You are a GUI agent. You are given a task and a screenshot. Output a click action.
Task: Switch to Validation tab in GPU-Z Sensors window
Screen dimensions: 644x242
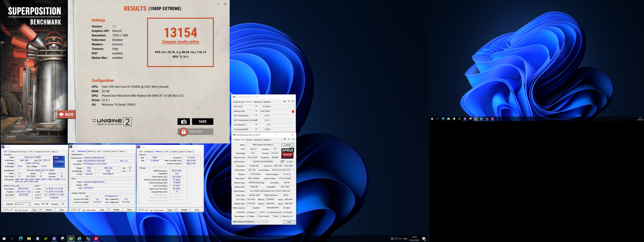[x=267, y=102]
